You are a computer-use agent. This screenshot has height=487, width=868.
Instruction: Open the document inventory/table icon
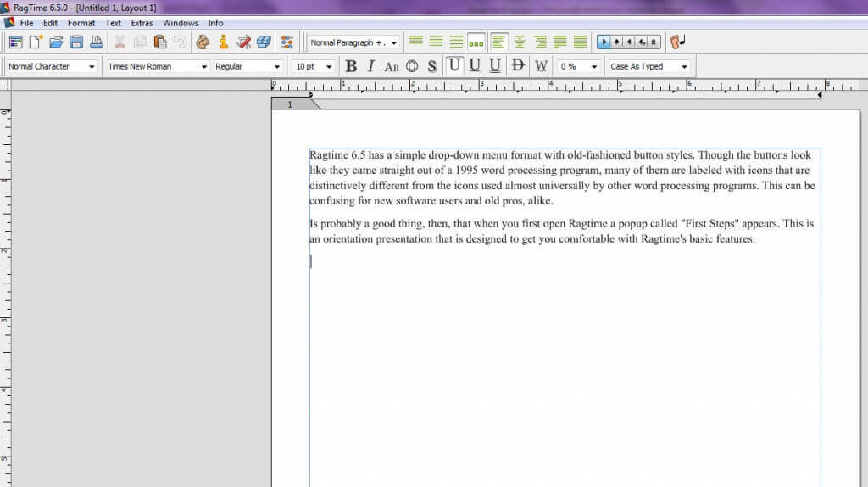point(15,42)
